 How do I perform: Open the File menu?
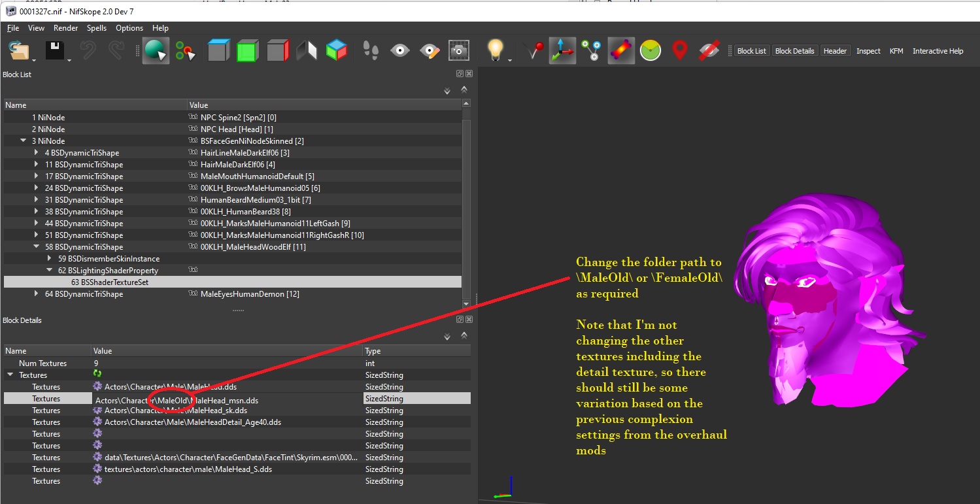pyautogui.click(x=13, y=28)
